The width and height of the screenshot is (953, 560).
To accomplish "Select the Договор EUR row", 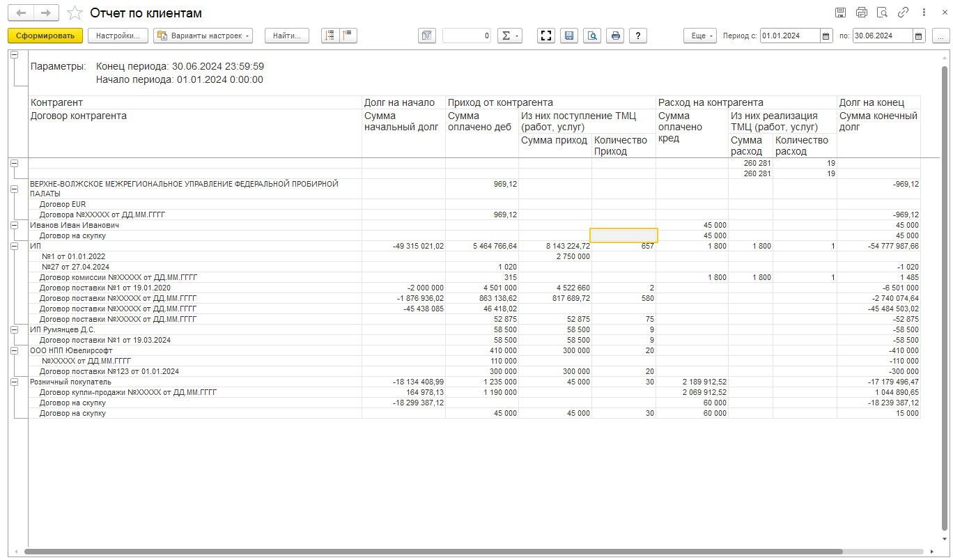I will pos(474,204).
